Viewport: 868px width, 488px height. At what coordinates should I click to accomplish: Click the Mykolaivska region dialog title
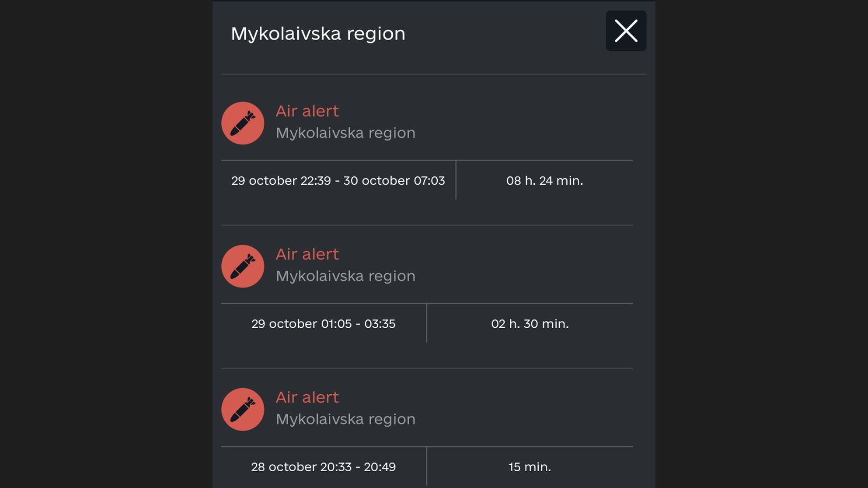tap(318, 34)
